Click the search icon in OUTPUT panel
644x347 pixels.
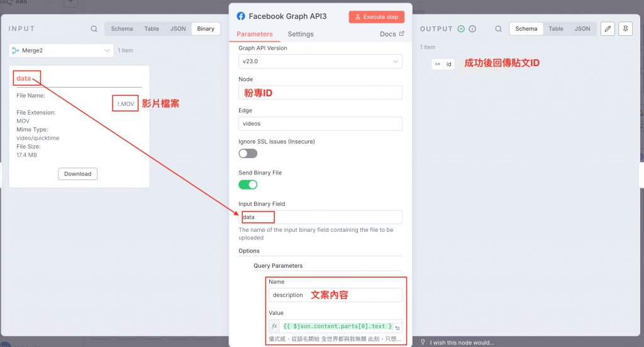point(498,29)
